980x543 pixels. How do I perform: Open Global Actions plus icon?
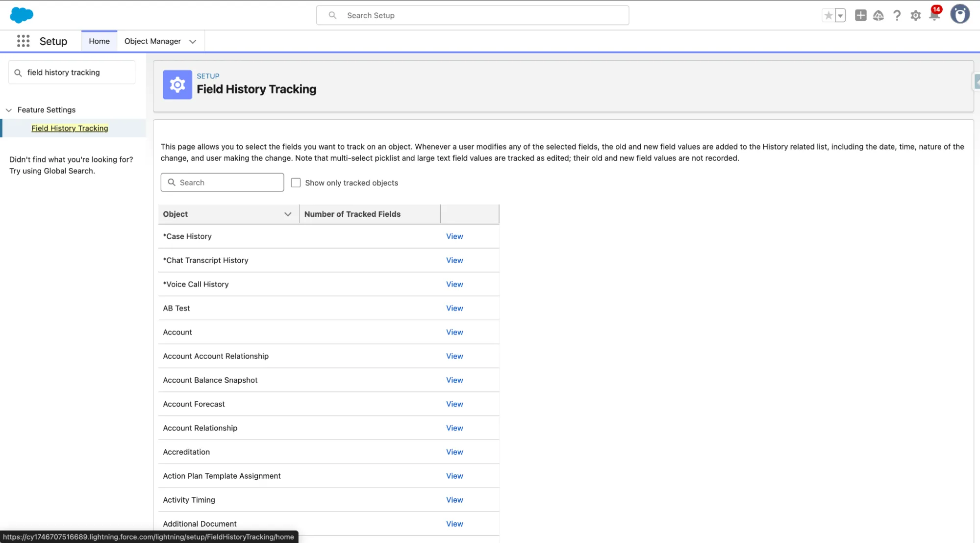tap(860, 16)
